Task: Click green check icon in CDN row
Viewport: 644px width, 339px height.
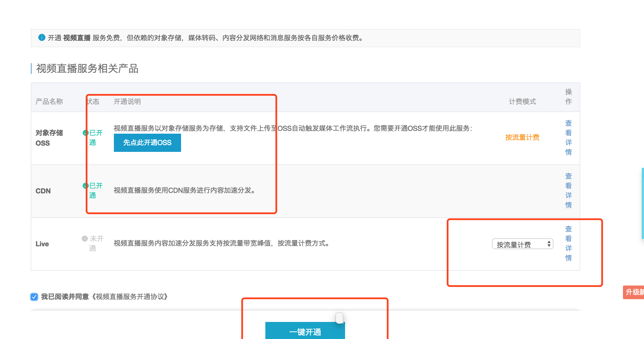Action: click(85, 186)
